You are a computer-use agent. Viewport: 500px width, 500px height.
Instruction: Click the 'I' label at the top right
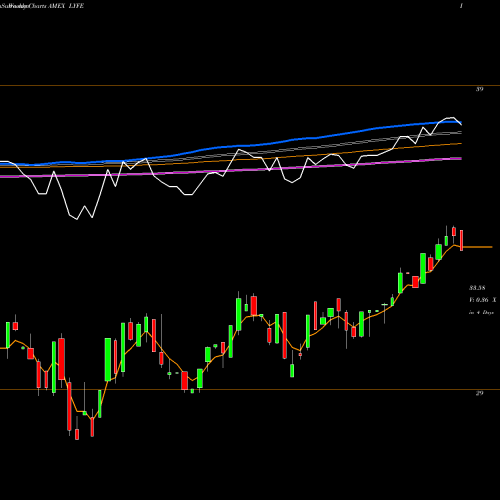point(461,6)
